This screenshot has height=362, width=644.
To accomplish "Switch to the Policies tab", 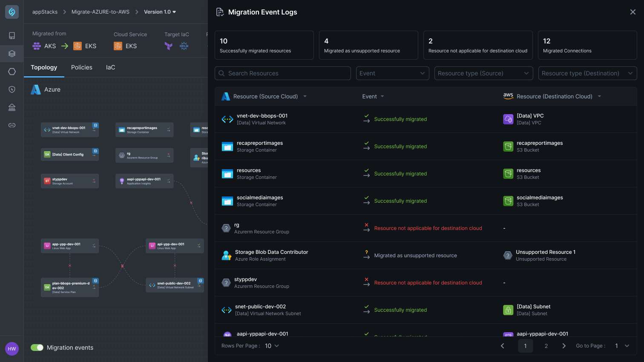I will pyautogui.click(x=82, y=67).
